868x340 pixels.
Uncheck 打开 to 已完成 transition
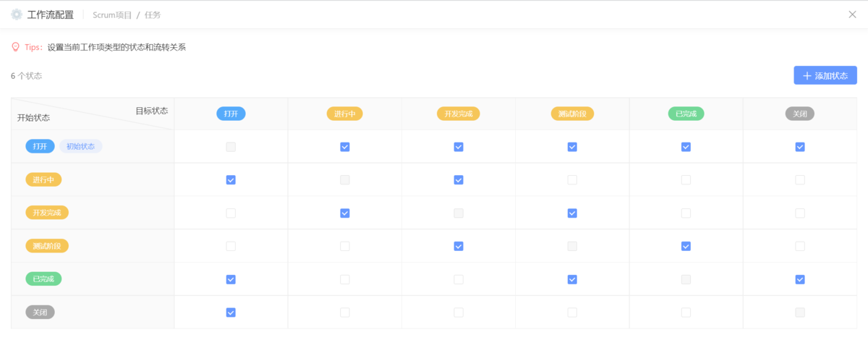click(x=686, y=147)
